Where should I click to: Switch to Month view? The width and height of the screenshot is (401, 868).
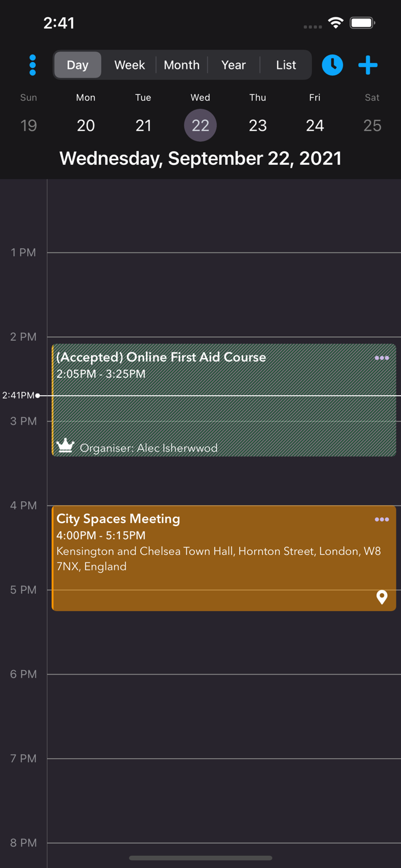[181, 65]
